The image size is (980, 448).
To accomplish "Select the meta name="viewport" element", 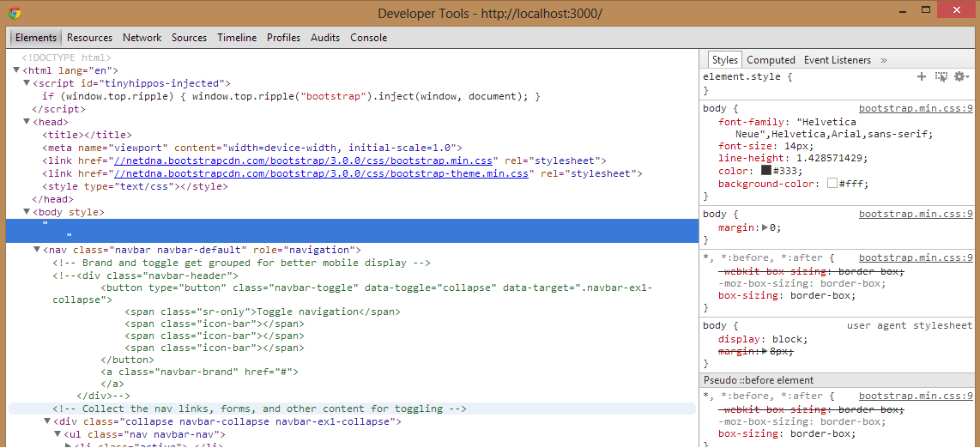I will 252,148.
